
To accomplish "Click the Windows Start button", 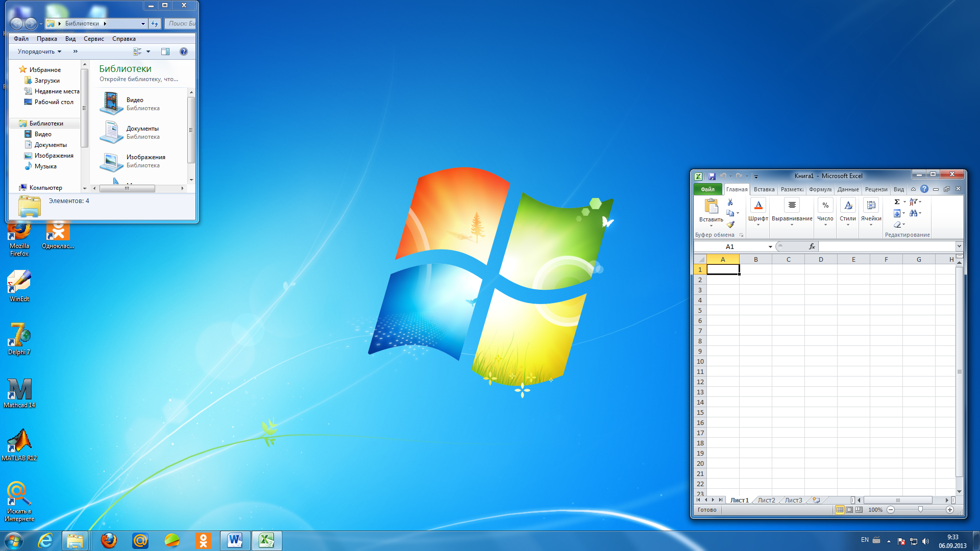I will pyautogui.click(x=14, y=541).
